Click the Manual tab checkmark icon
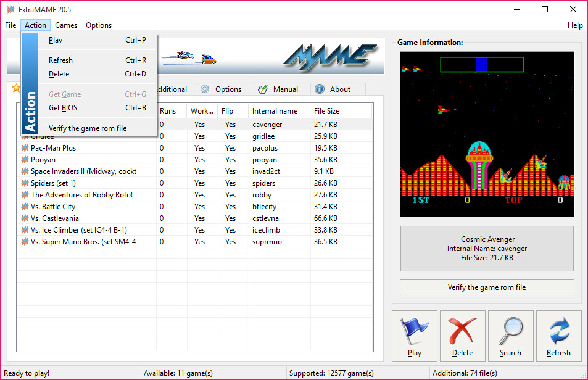588x380 pixels. click(x=263, y=89)
